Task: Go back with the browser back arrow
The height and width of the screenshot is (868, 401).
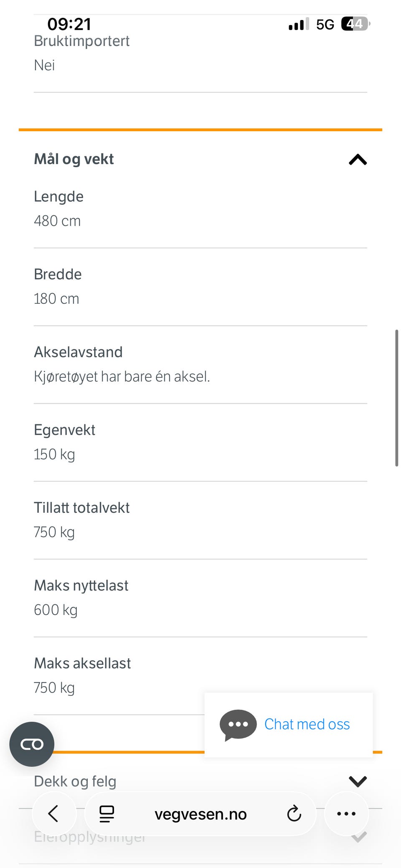Action: coord(53,814)
